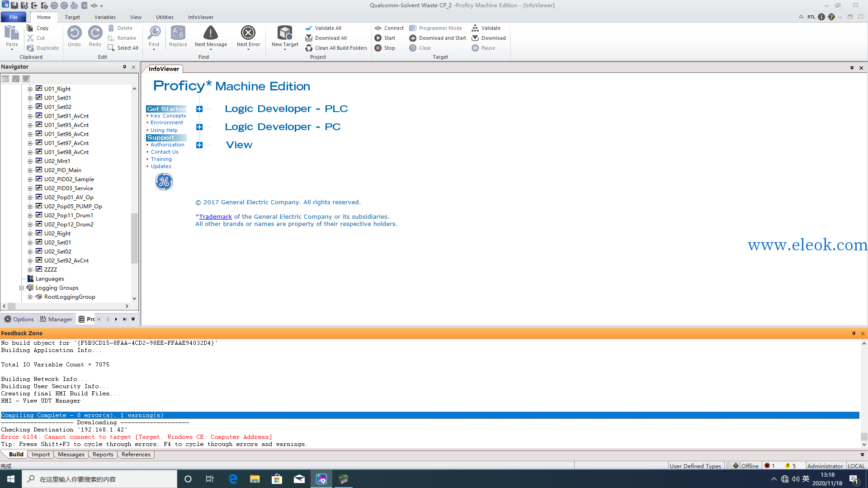Open the Variables ribbon tab
This screenshot has height=488, width=868.
click(105, 17)
